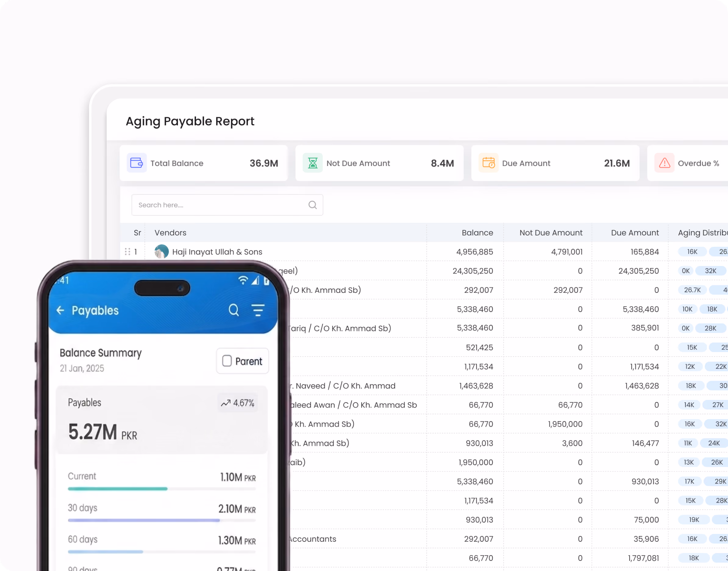
Task: Select the 2.10M PKR 30 days value
Action: 237,509
